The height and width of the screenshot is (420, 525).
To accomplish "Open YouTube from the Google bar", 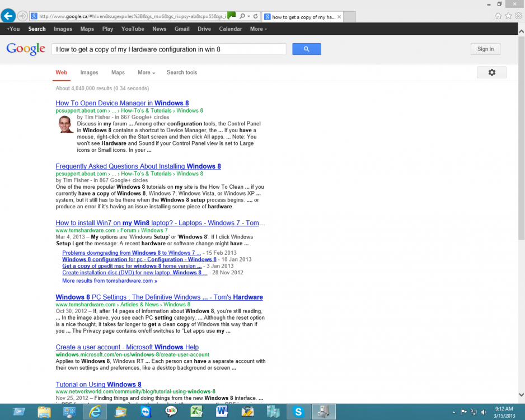I will tap(133, 29).
